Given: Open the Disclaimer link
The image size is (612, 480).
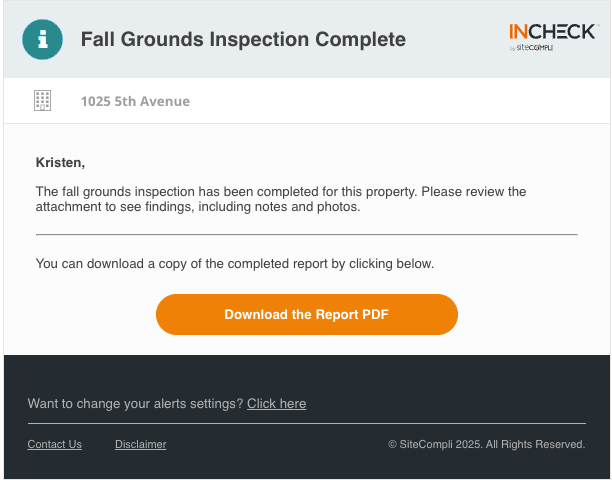Looking at the screenshot, I should tap(141, 444).
